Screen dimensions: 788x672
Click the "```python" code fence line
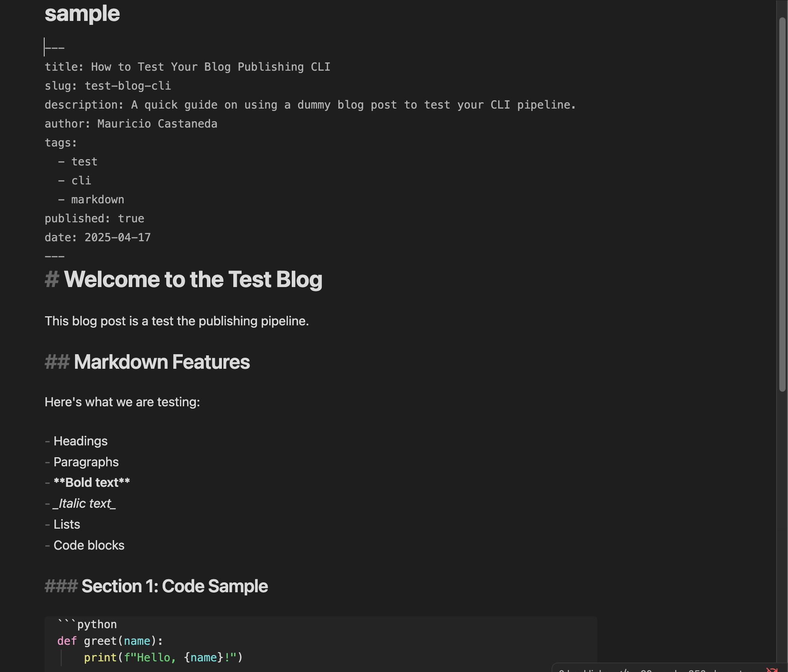coord(87,624)
